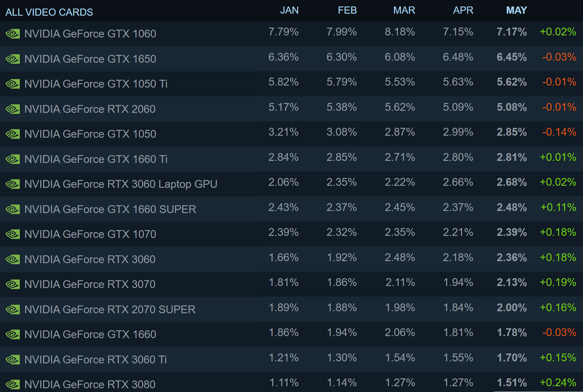Click the NVIDIA logo beside GTX 1070
The image size is (583, 392).
pyautogui.click(x=13, y=234)
